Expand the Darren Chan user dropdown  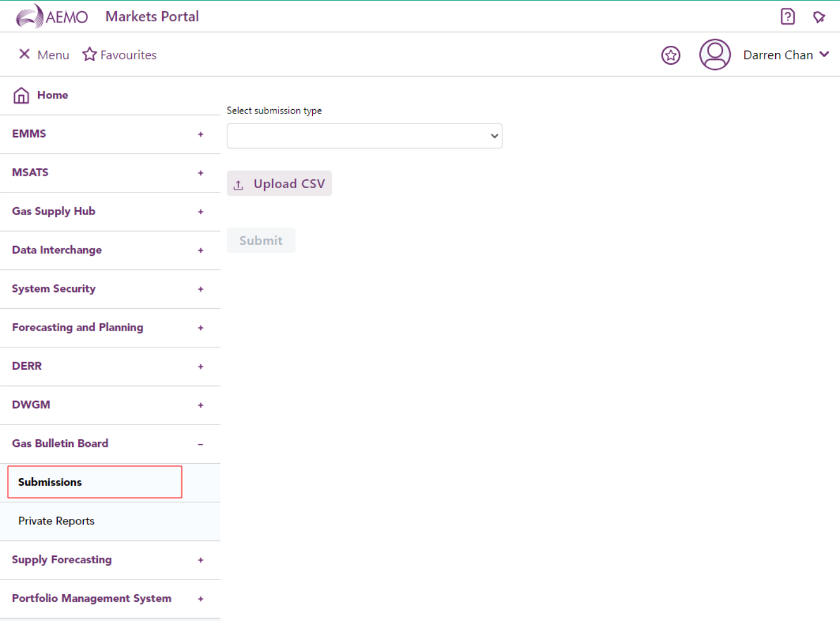click(824, 54)
